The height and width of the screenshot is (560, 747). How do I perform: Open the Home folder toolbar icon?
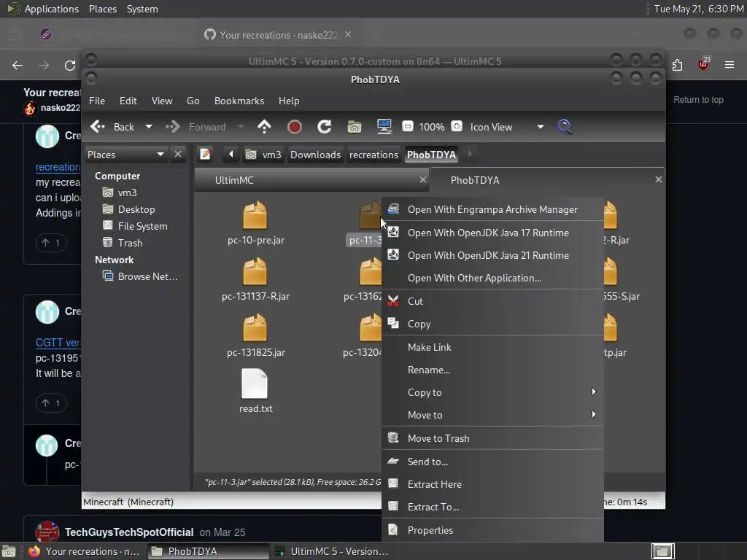coord(355,127)
